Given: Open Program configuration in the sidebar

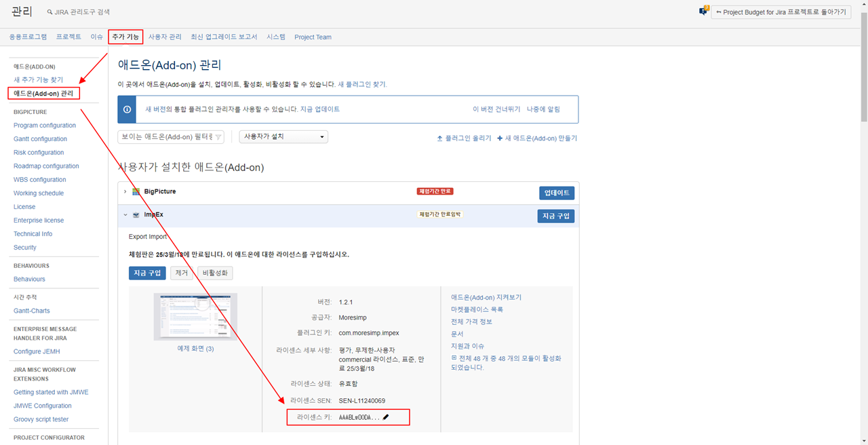Looking at the screenshot, I should point(45,125).
